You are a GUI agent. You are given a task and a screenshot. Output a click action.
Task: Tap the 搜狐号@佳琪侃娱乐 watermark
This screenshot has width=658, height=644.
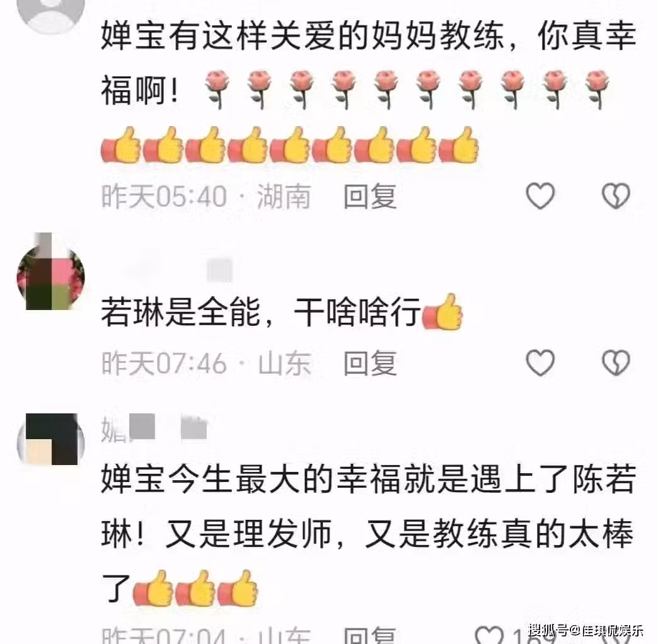pos(586,630)
